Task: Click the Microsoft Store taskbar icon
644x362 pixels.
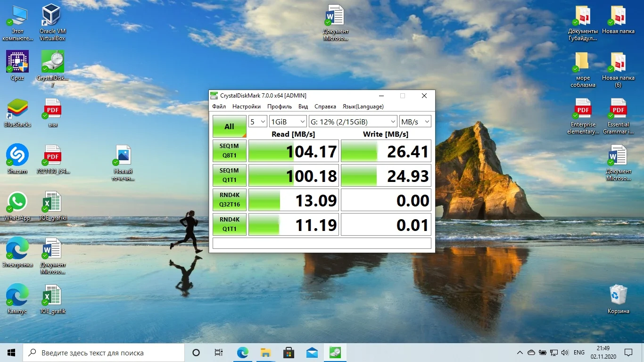Action: [x=289, y=353]
